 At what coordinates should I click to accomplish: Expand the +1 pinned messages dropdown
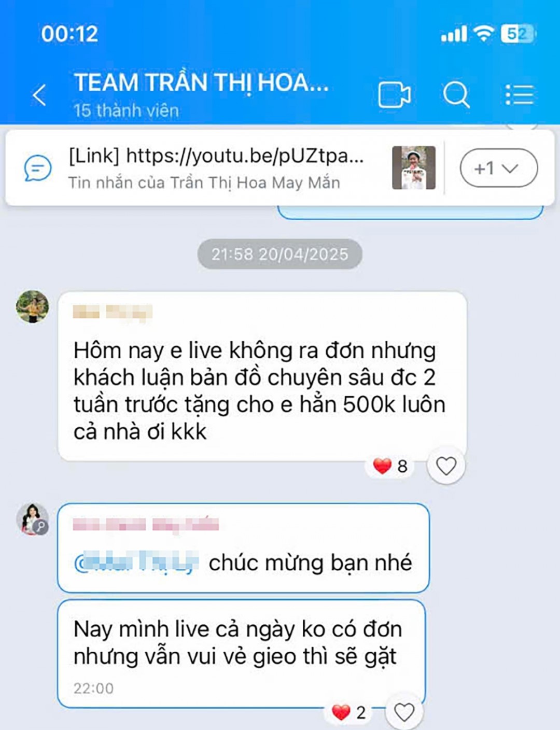pos(499,168)
